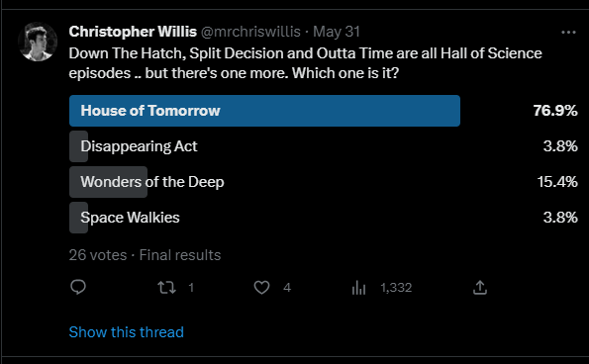Select the House of Tomorrow poll bar
Viewport: 589px width, 364px height.
coord(264,111)
